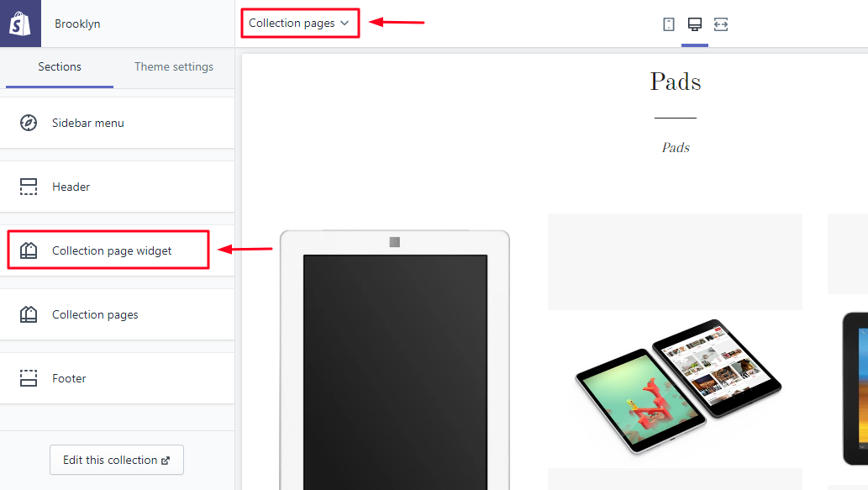
Task: Click the Shopify logo icon
Action: coord(20,24)
